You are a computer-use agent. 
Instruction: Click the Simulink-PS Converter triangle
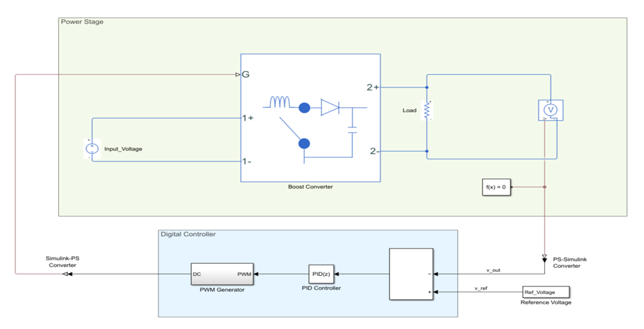coord(66,274)
